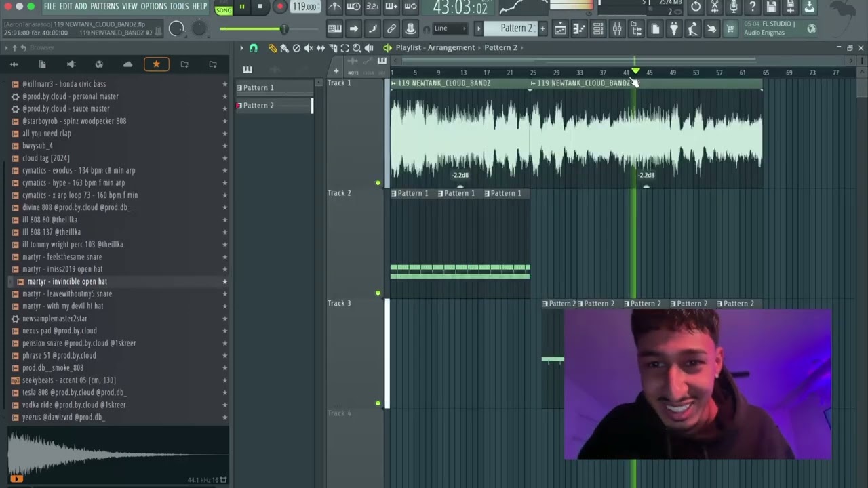Viewport: 868px width, 488px height.
Task: Select the playlist paint brush tool
Action: pyautogui.click(x=284, y=48)
